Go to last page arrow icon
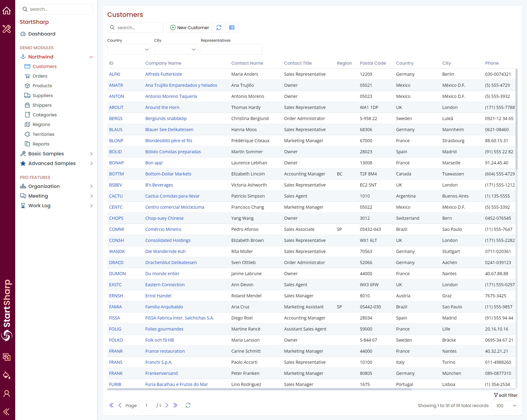The height and width of the screenshot is (420, 527). [175, 405]
